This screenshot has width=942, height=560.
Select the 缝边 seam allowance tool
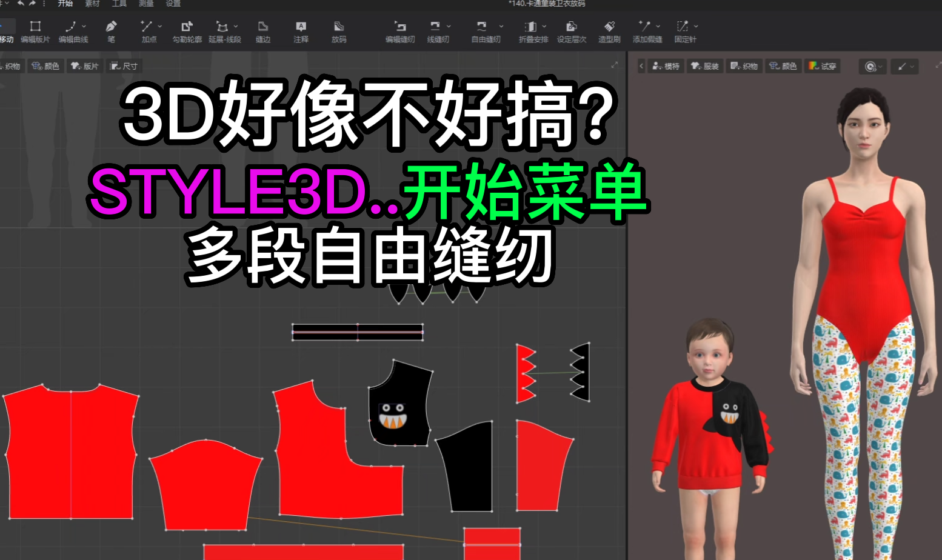coord(263,32)
